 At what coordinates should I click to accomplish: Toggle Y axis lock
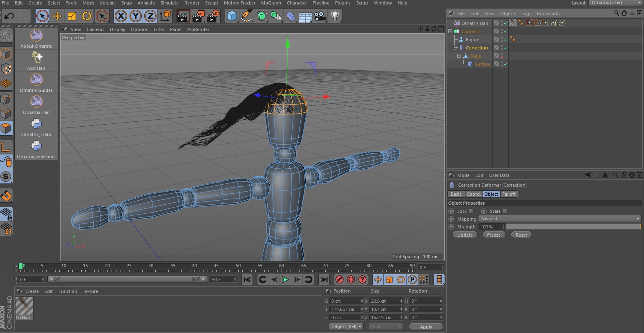click(136, 16)
